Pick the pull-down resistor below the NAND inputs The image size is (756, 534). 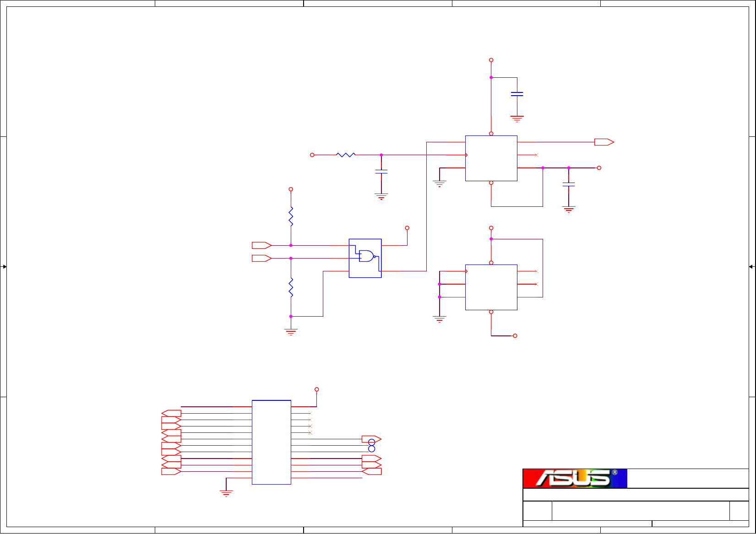tap(291, 287)
